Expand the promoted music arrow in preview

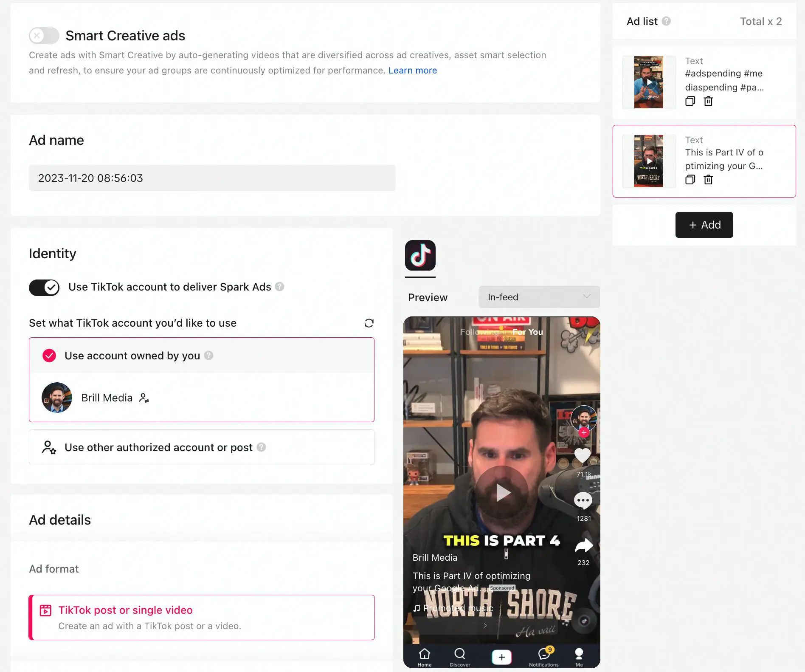[x=485, y=625]
